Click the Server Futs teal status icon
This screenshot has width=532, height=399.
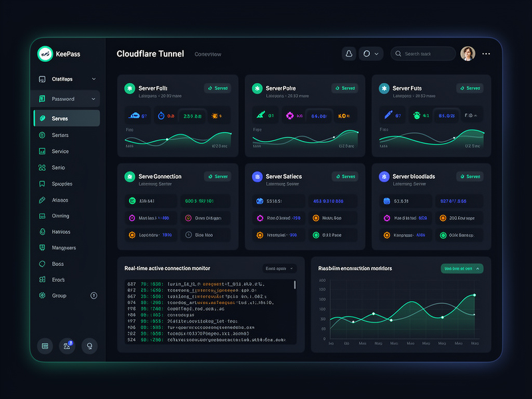coord(384,88)
